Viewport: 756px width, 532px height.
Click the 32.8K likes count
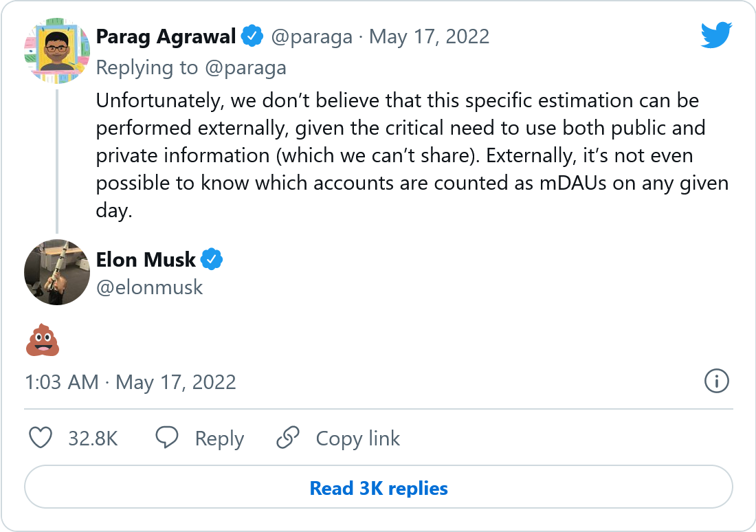tap(93, 439)
